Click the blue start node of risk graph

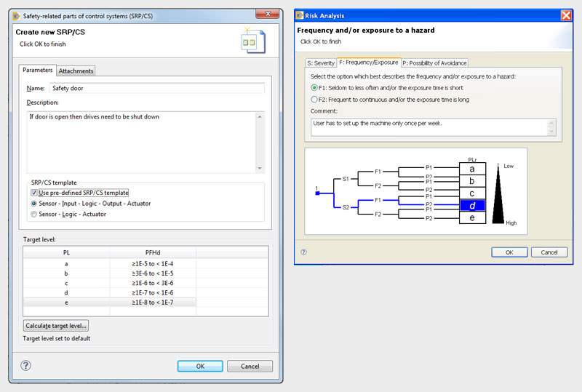pos(317,193)
